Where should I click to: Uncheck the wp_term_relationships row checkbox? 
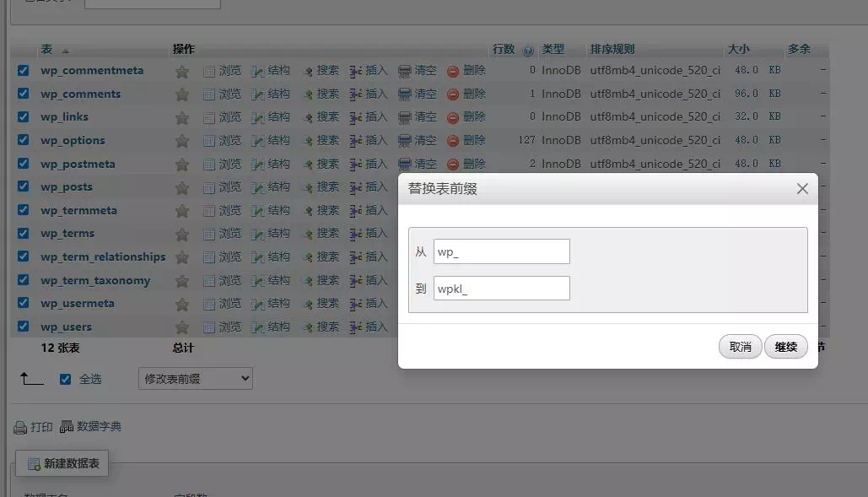(24, 257)
